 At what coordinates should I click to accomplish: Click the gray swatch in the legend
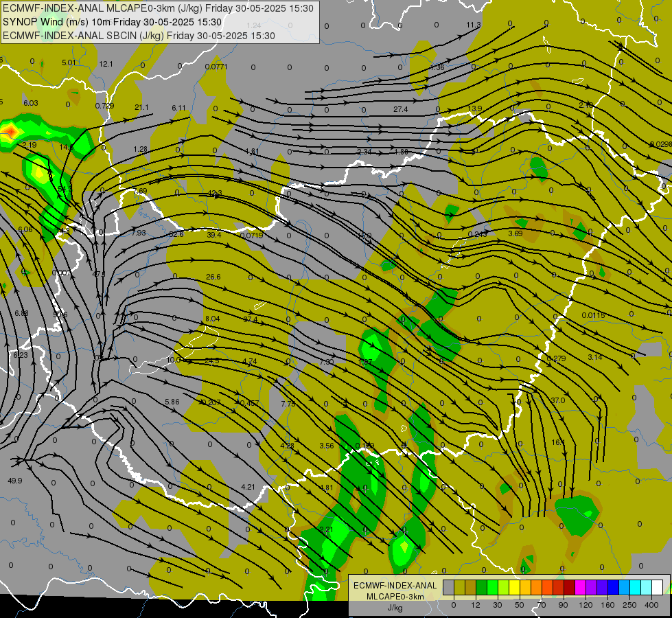click(448, 587)
